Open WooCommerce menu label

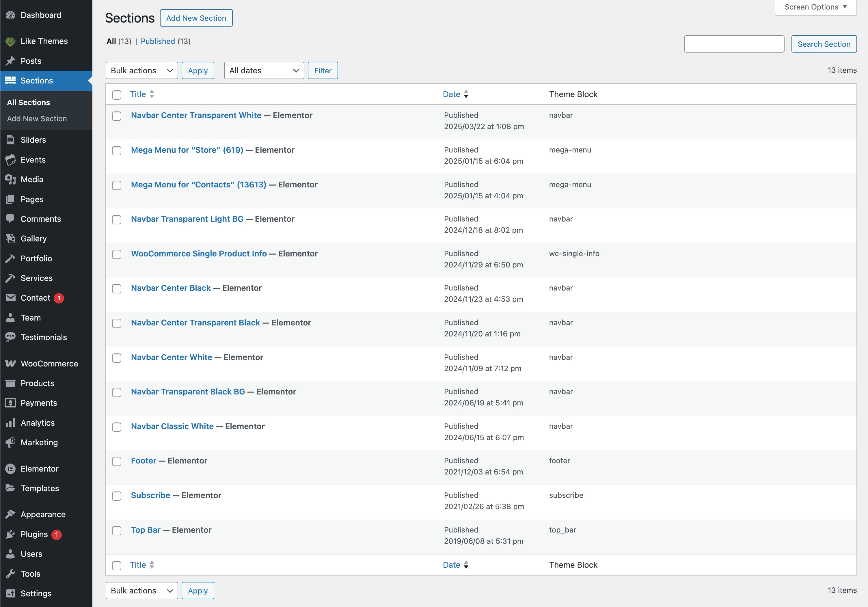[x=49, y=364]
